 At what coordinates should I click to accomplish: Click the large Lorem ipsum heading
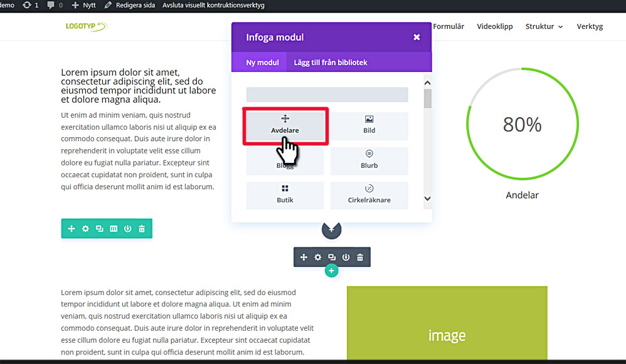click(x=138, y=86)
